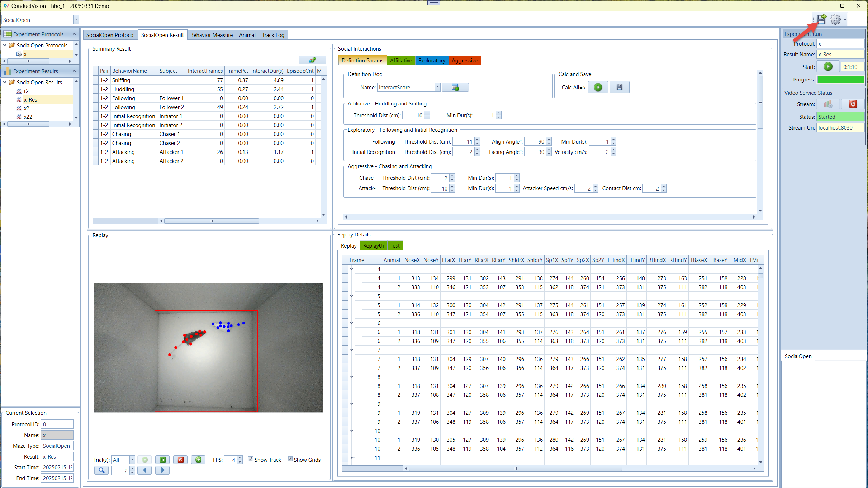
Task: Run Calc All green play button
Action: [x=598, y=87]
